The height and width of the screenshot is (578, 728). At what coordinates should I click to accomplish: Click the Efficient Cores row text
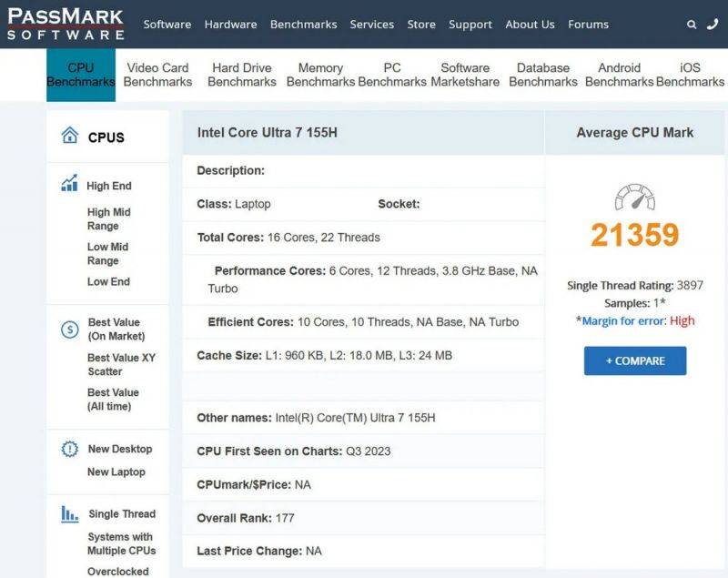(363, 321)
